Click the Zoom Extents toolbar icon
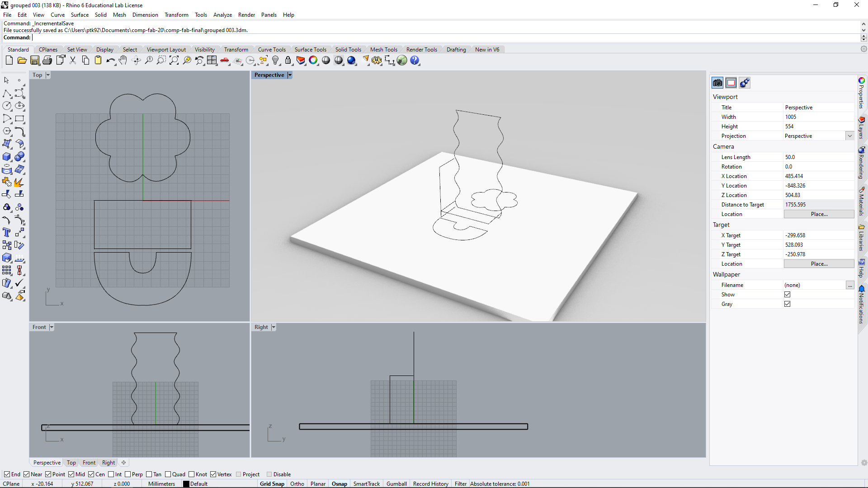Image resolution: width=868 pixels, height=488 pixels. pyautogui.click(x=174, y=60)
